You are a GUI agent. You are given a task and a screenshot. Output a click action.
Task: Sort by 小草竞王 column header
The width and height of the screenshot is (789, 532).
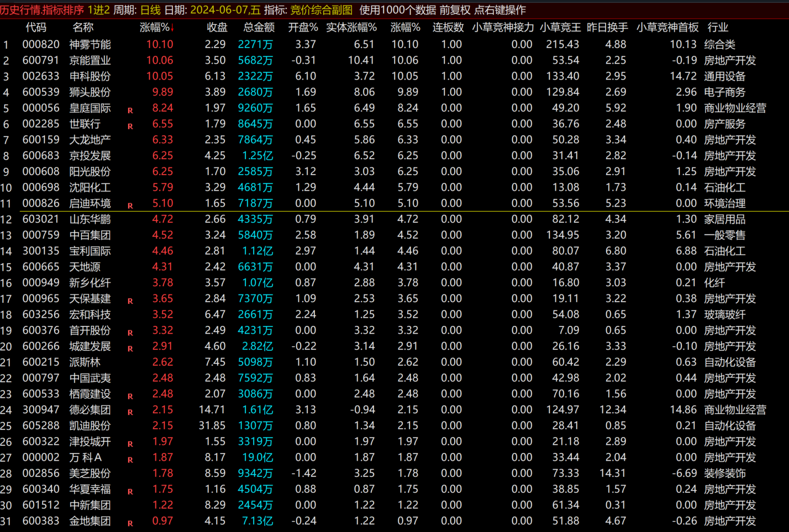point(560,28)
